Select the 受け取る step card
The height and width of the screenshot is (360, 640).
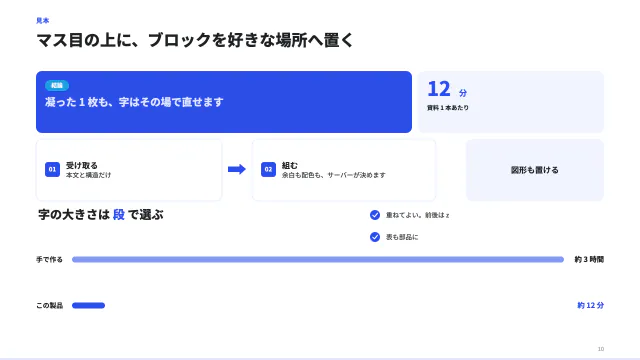(x=129, y=170)
